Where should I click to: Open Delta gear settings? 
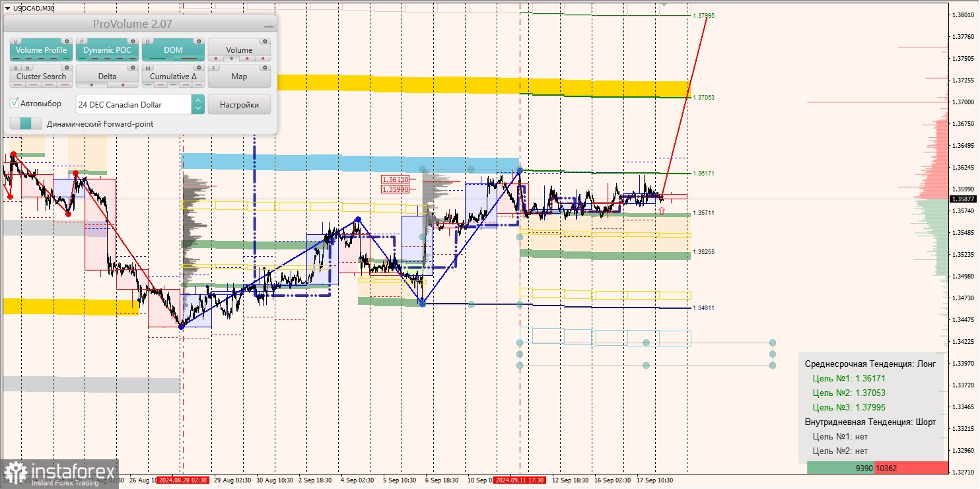[133, 67]
